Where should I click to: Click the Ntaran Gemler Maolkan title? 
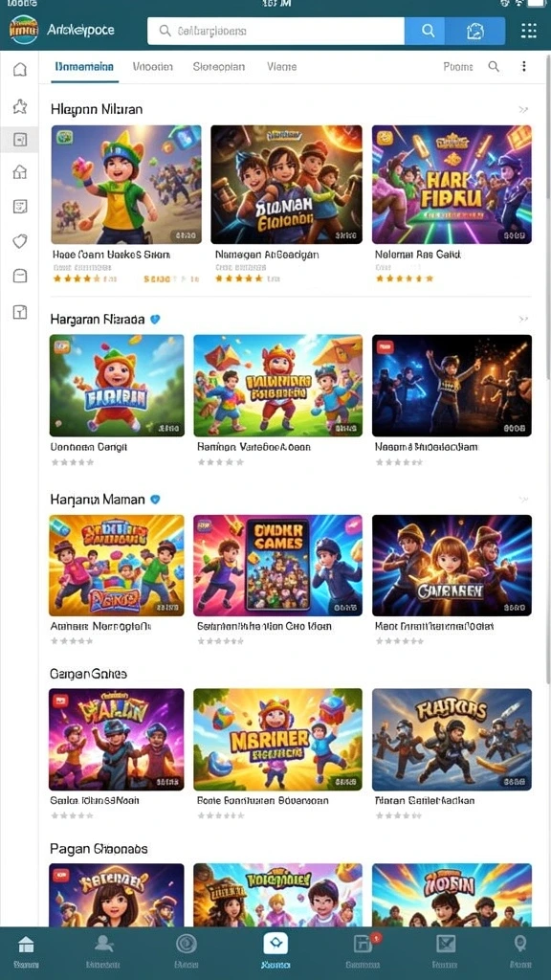pos(425,800)
